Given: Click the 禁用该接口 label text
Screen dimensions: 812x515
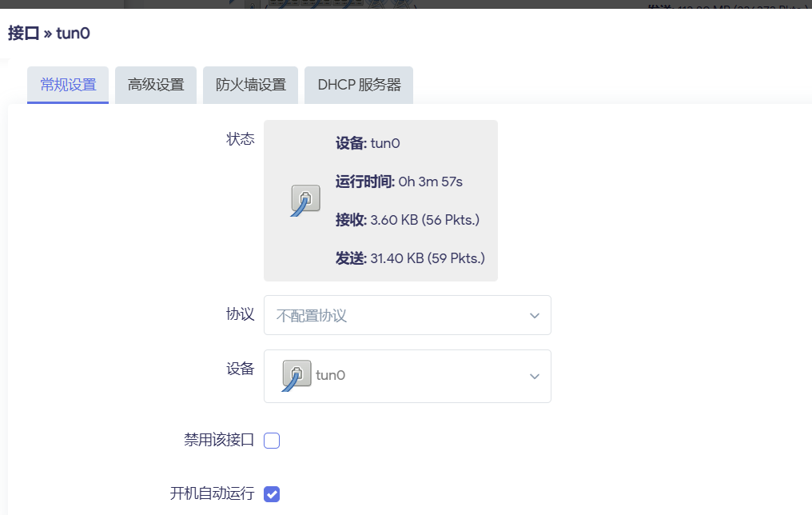Looking at the screenshot, I should tap(218, 440).
